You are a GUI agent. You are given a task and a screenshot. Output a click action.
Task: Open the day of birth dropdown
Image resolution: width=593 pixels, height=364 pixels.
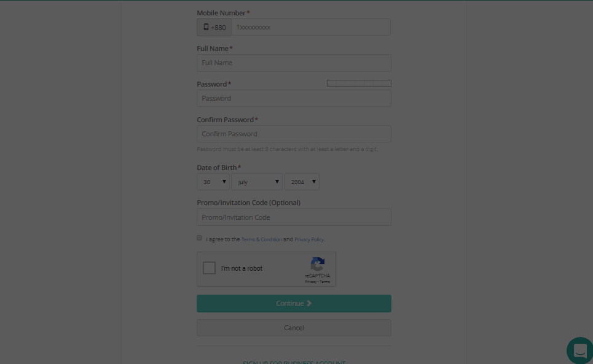(213, 182)
